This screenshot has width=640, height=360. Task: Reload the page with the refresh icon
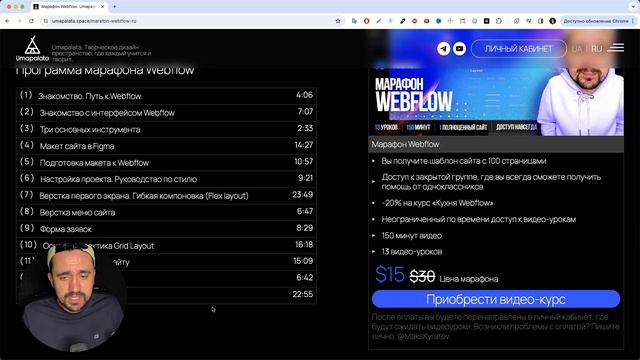click(x=31, y=21)
